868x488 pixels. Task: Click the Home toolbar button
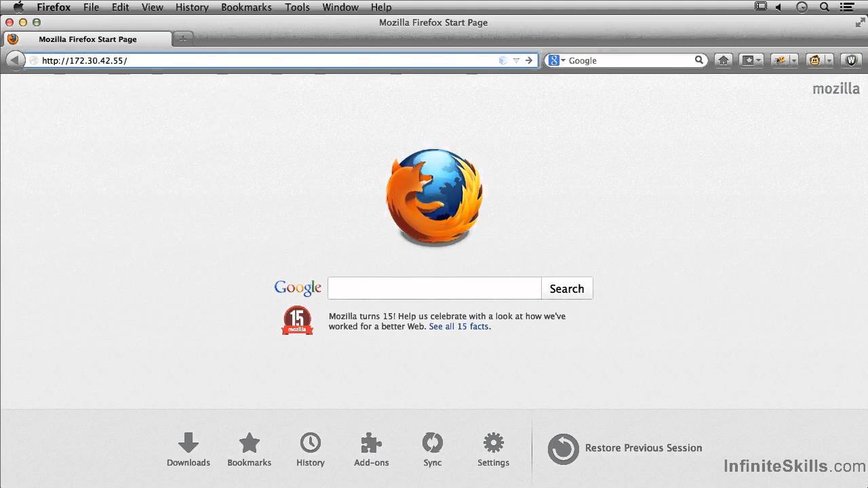(724, 60)
